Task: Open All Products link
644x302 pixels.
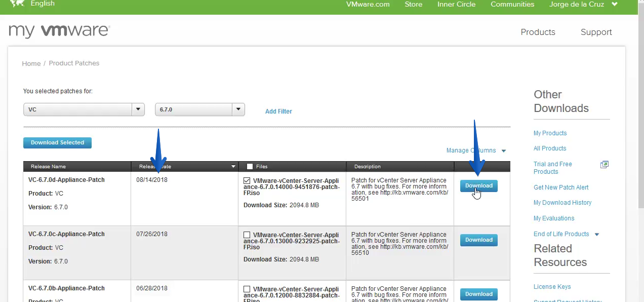Action: pyautogui.click(x=550, y=148)
